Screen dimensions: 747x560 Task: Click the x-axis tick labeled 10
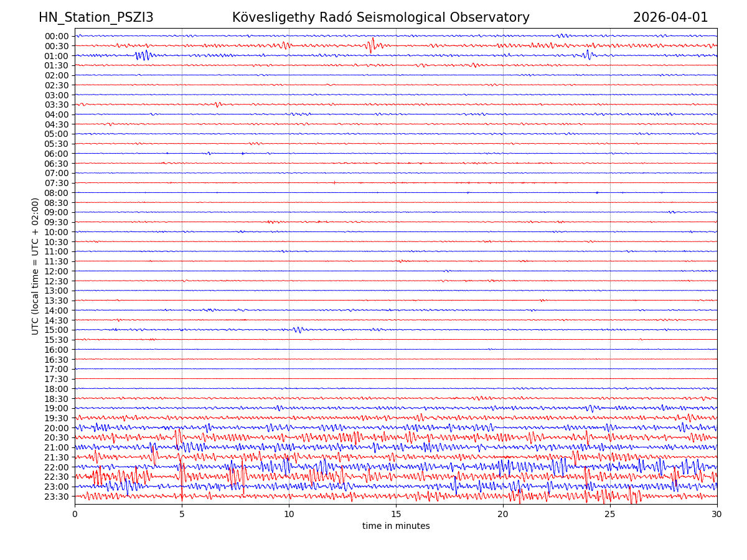289,515
